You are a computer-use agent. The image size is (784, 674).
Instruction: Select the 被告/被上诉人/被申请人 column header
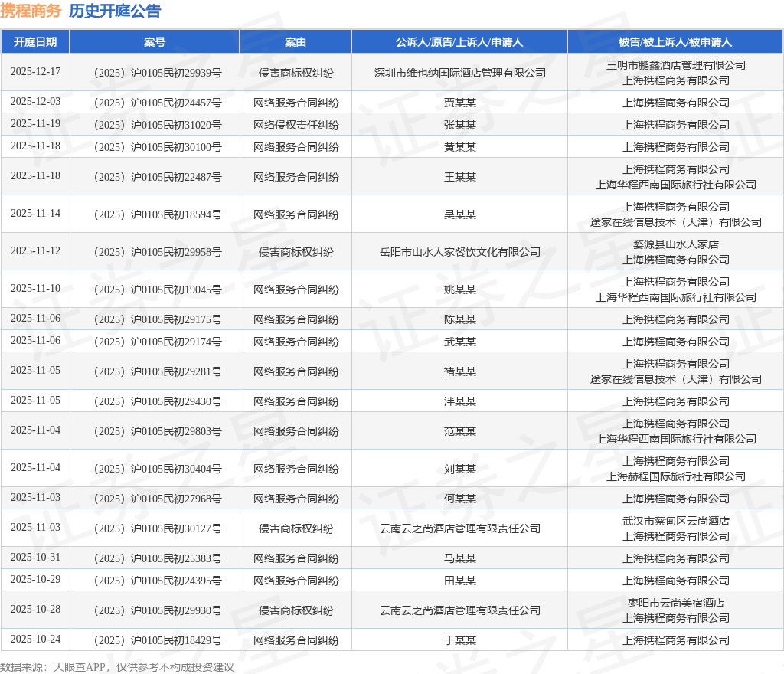[675, 42]
